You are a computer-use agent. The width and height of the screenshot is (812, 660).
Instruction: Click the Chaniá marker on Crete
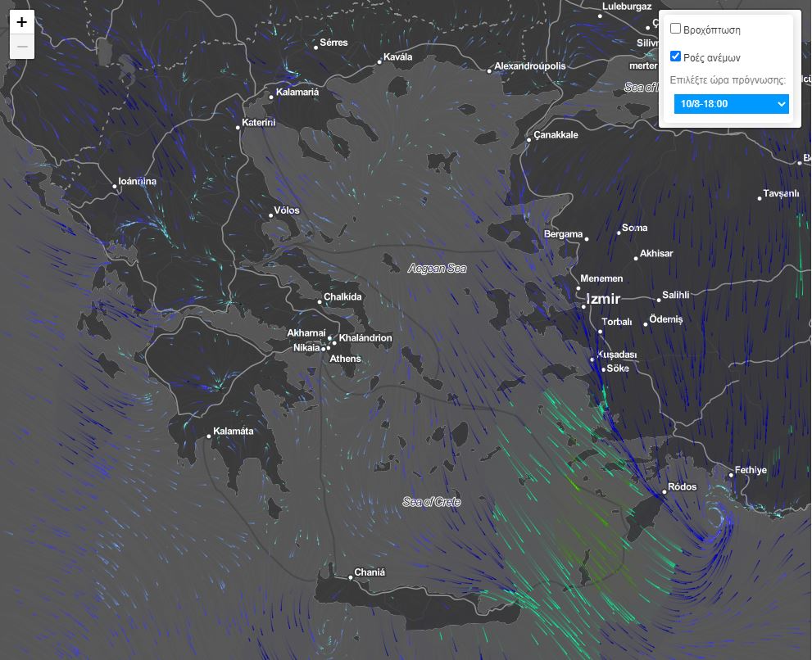coord(351,577)
